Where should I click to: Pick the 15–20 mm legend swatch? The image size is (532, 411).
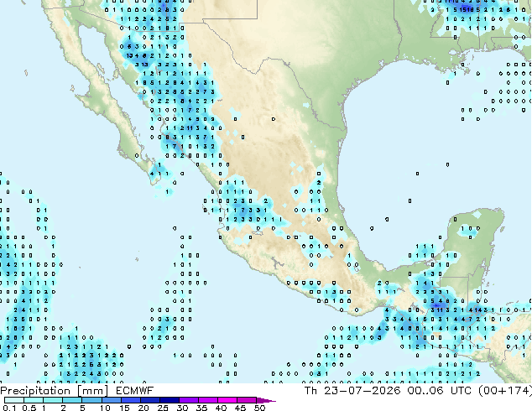[130, 400]
